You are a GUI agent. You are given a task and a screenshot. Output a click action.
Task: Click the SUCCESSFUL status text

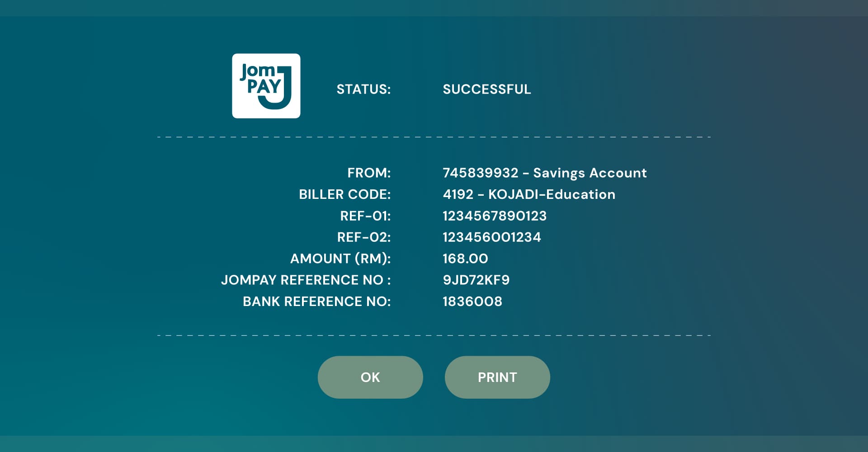[x=486, y=89]
